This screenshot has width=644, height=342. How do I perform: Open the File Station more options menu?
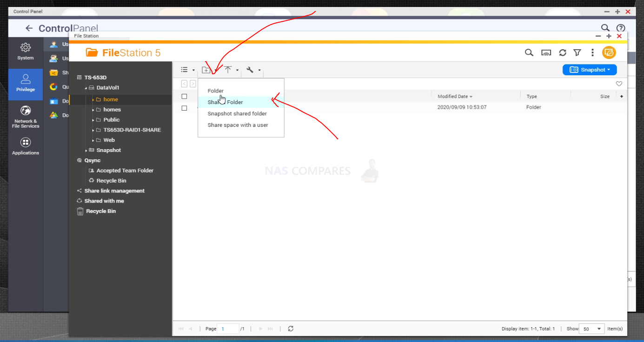click(592, 53)
